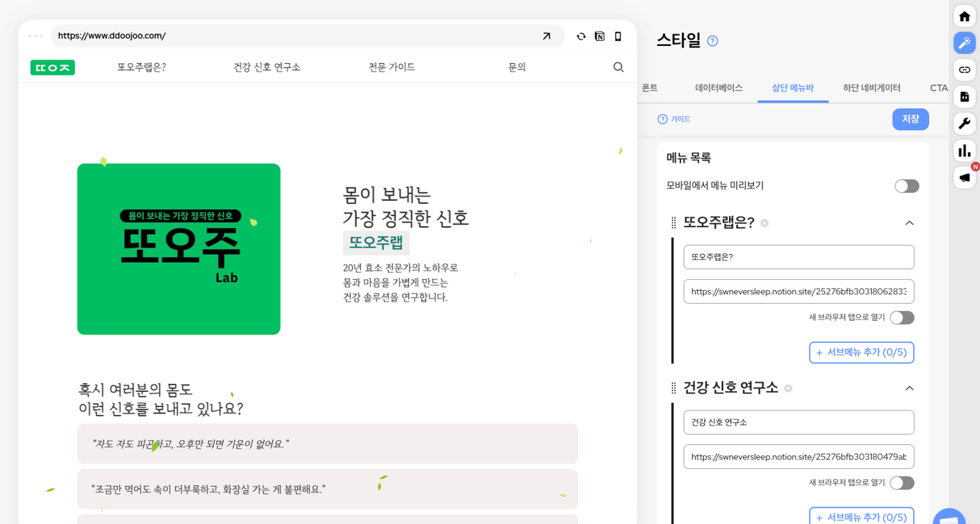Image resolution: width=980 pixels, height=524 pixels.
Task: Add submenu under 건강 신호 연구소
Action: click(862, 516)
